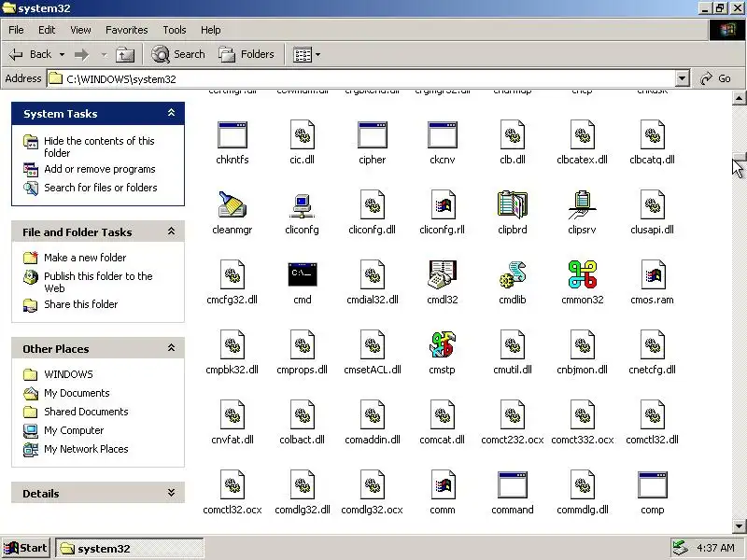The height and width of the screenshot is (560, 747).
Task: Click the Back toolbar button
Action: pos(31,55)
